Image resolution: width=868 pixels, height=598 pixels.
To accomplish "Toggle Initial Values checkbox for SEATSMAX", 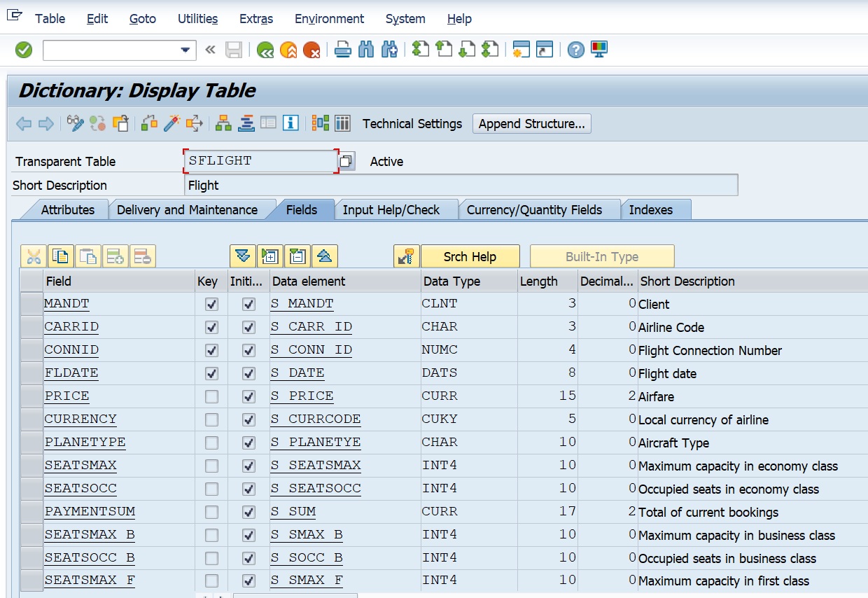I will [248, 466].
